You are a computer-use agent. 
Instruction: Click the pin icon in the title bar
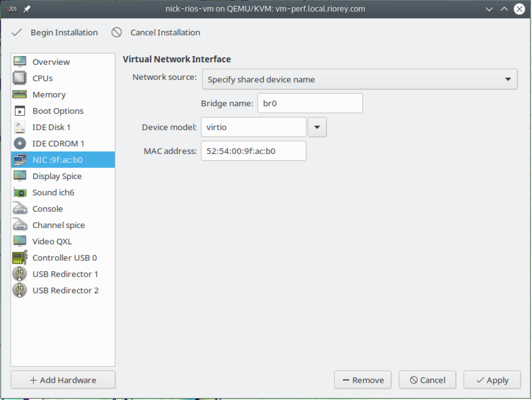27,9
